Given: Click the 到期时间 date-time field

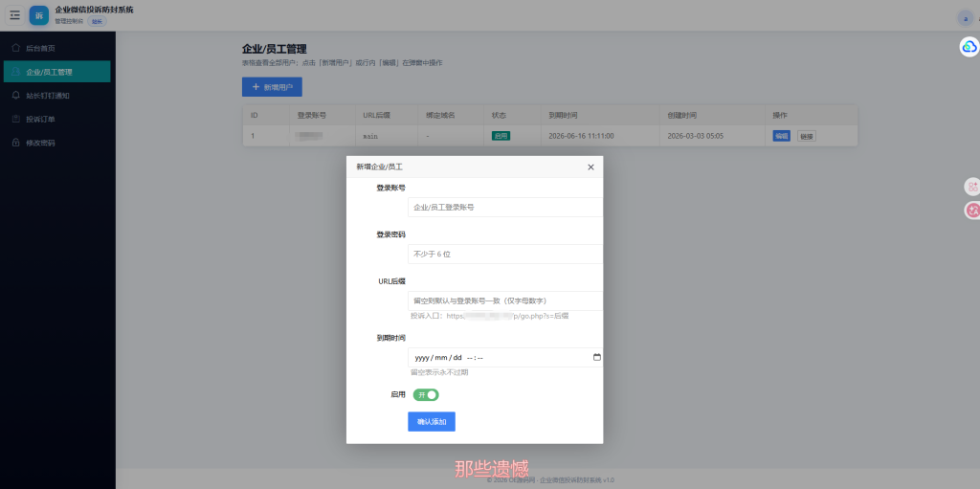Looking at the screenshot, I should tap(505, 358).
